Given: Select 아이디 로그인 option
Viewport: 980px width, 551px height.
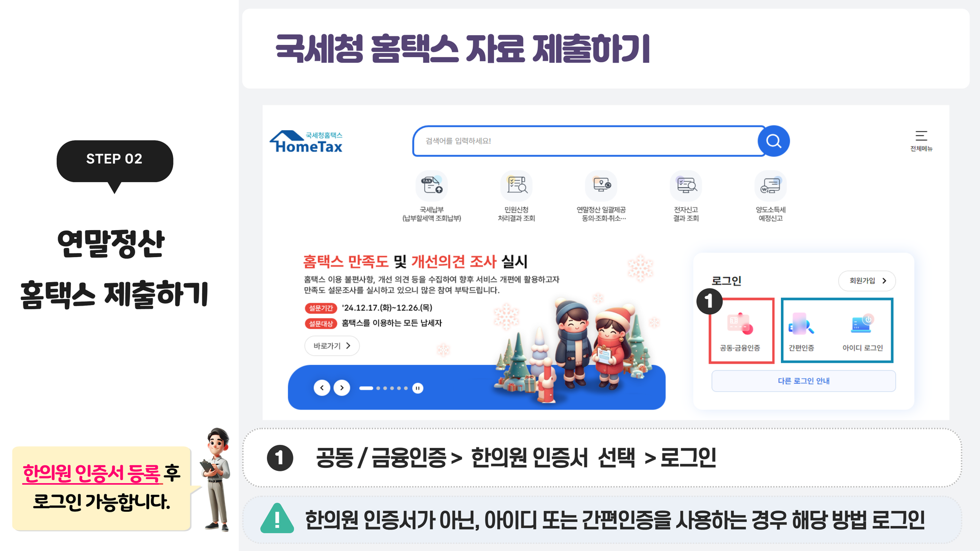Looking at the screenshot, I should (x=862, y=331).
